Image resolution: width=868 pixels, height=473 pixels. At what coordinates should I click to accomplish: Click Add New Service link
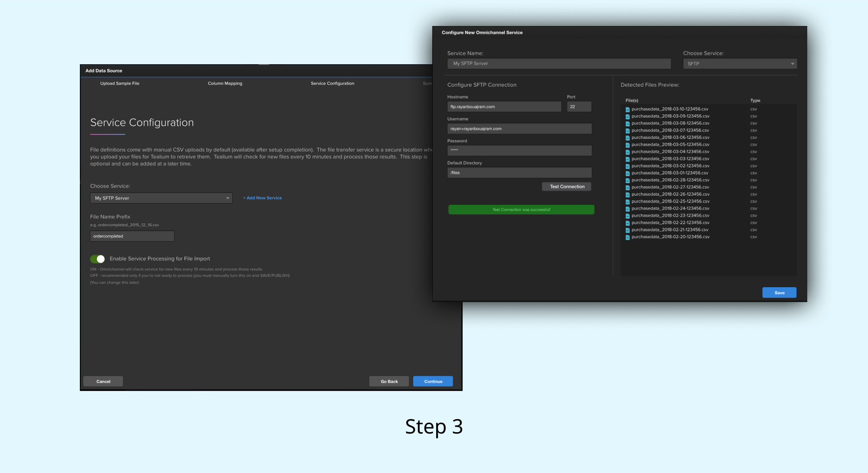click(x=262, y=198)
